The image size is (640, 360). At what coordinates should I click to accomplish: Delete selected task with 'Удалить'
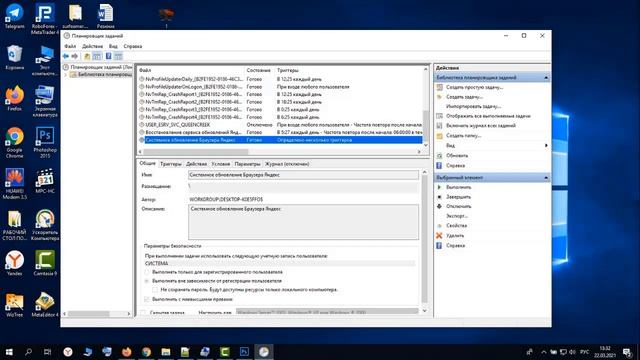(x=455, y=236)
